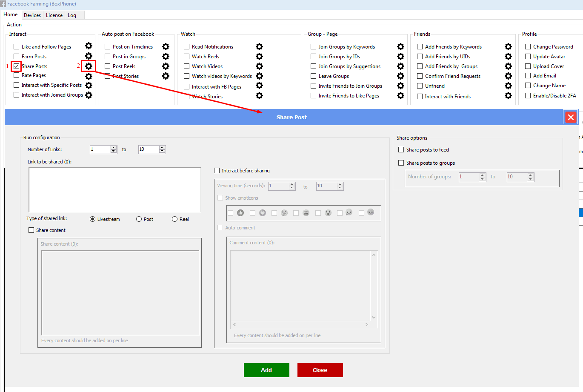Open settings gear for Join Groups by Suggestions
583x392 pixels.
click(x=400, y=66)
